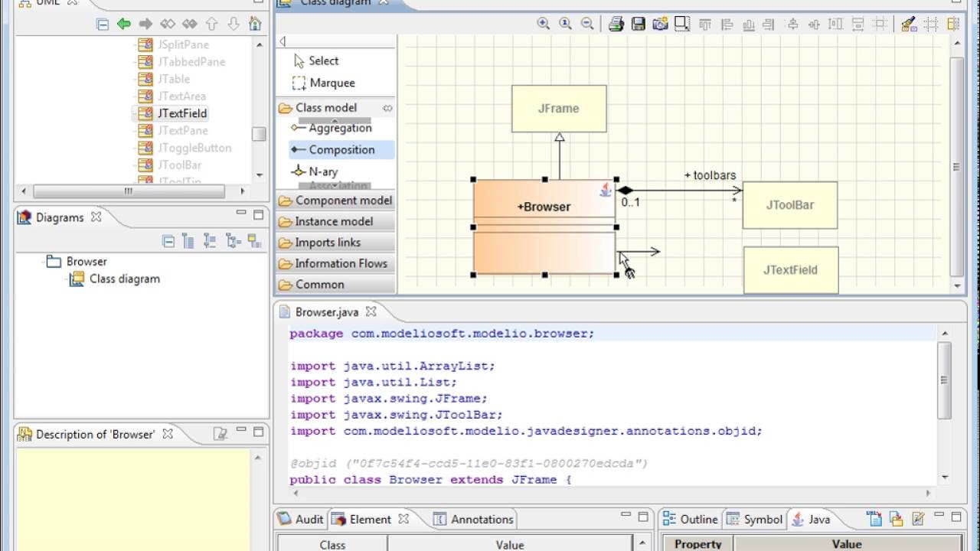Image resolution: width=980 pixels, height=551 pixels.
Task: Click the fit-to-selection rectangle icon
Action: pyautogui.click(x=681, y=24)
